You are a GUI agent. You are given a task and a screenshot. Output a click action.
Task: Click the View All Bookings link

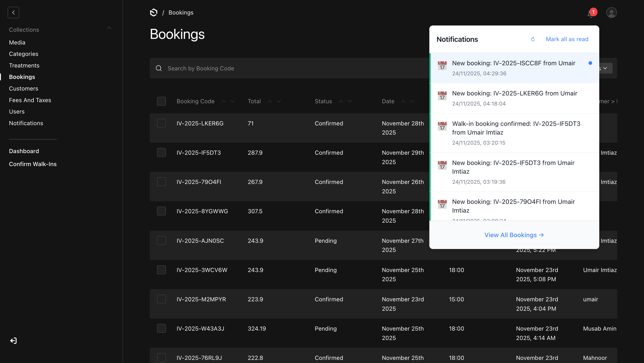(514, 235)
